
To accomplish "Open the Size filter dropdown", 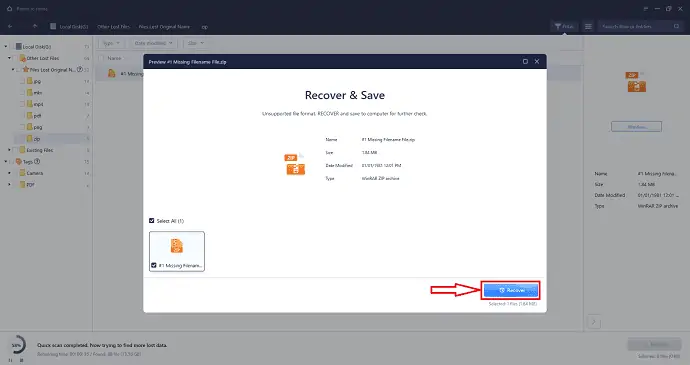I will 195,43.
